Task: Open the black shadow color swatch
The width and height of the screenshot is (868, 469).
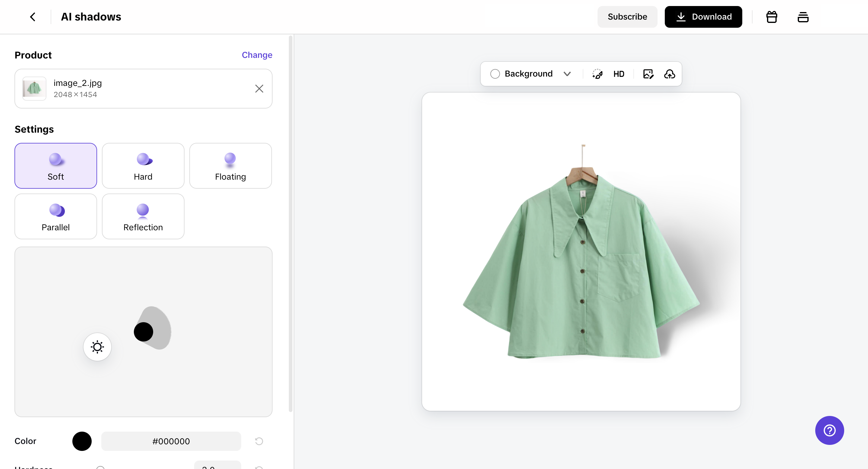Action: pyautogui.click(x=82, y=441)
